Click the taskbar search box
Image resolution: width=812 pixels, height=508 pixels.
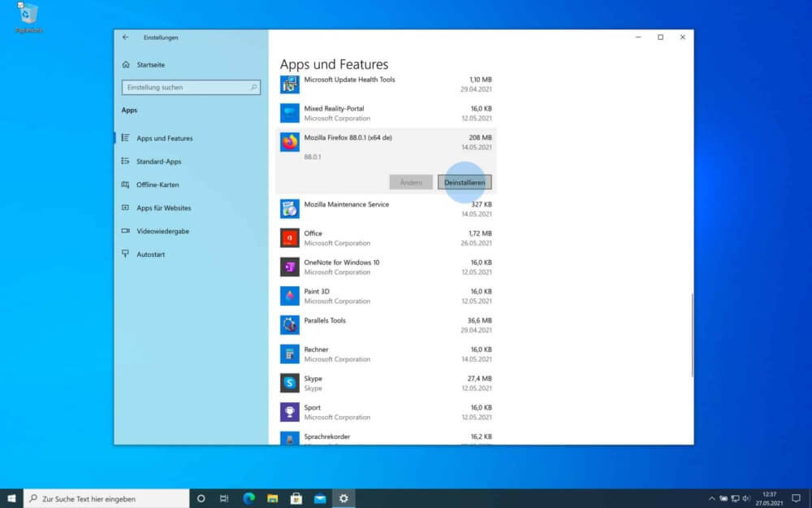pyautogui.click(x=106, y=499)
